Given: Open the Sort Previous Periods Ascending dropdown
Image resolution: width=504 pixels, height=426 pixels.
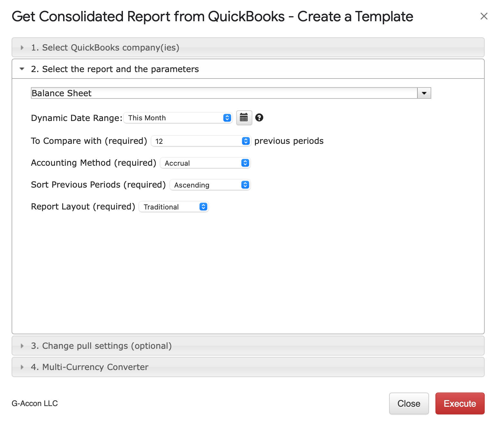Looking at the screenshot, I should (x=210, y=185).
